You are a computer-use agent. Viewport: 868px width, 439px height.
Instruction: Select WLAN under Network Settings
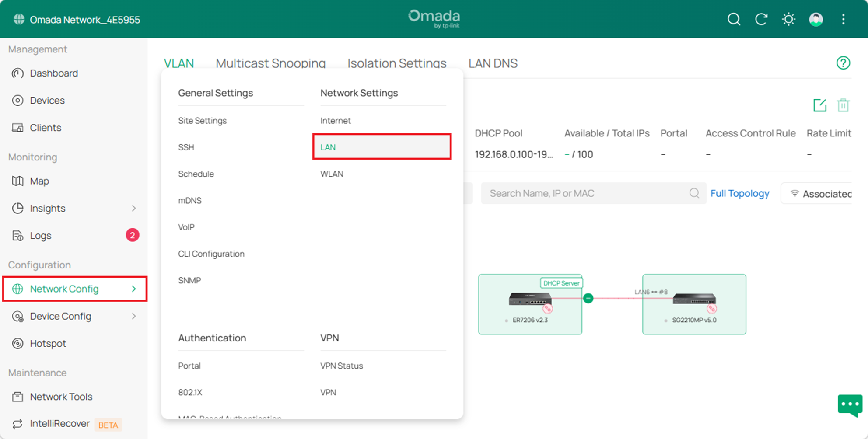(332, 174)
